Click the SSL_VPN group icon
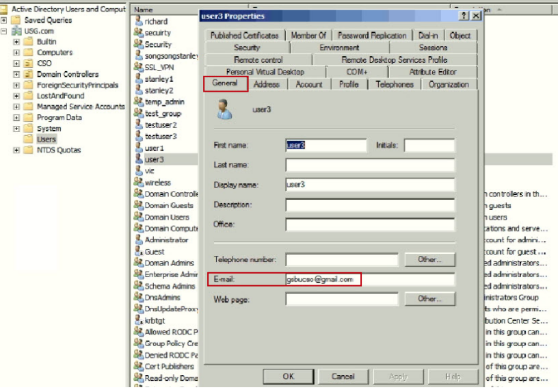The height and width of the screenshot is (392, 558). [139, 68]
